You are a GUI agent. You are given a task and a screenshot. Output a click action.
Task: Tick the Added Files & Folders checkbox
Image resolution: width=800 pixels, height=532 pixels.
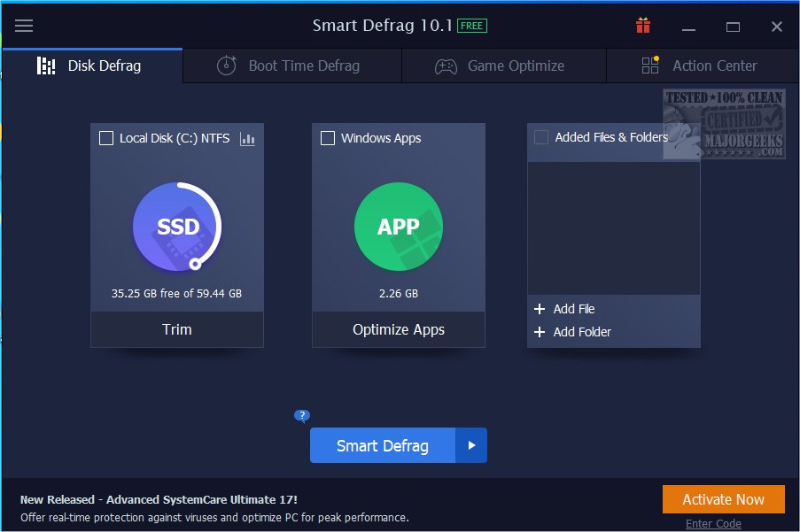coord(541,137)
